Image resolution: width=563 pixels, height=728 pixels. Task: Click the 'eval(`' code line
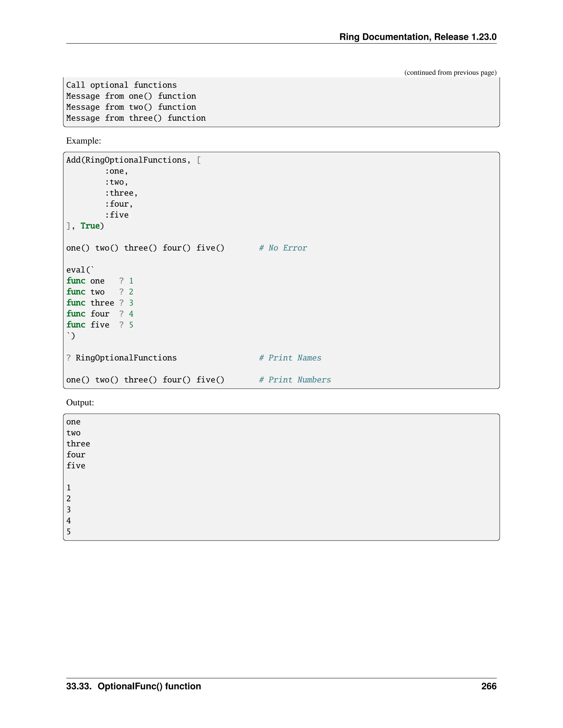click(x=80, y=270)
